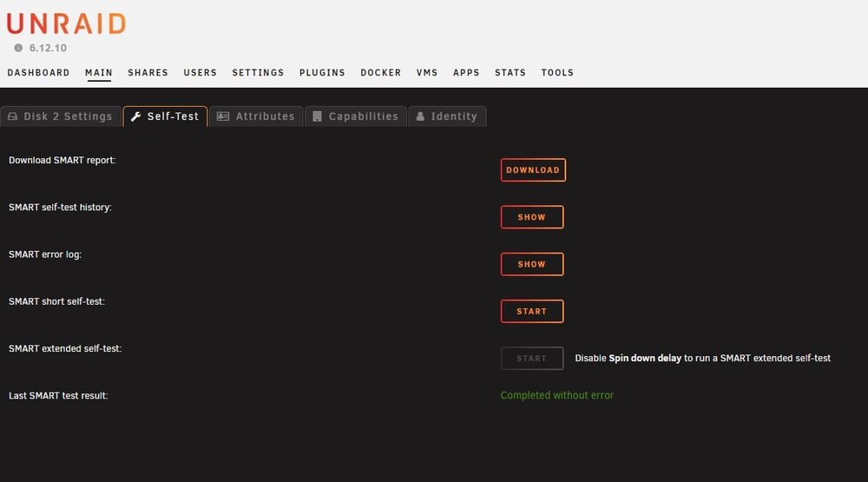Open the Shares page
Screen dimensions: 868x482
tap(148, 73)
